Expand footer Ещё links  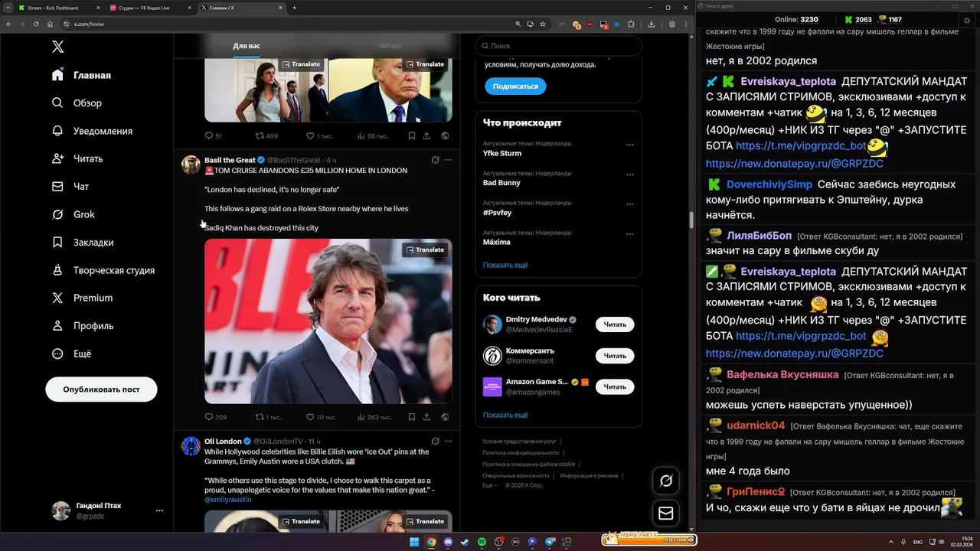[489, 485]
